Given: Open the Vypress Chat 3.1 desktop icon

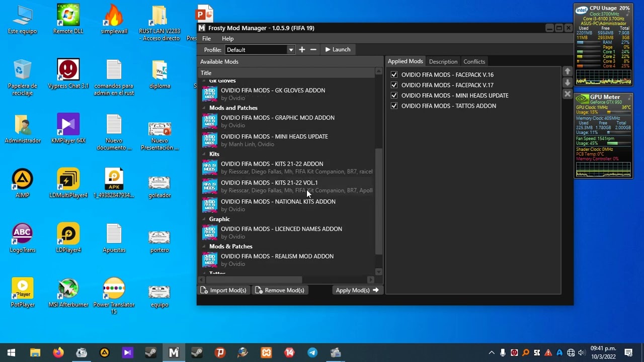Looking at the screenshot, I should pyautogui.click(x=68, y=74).
